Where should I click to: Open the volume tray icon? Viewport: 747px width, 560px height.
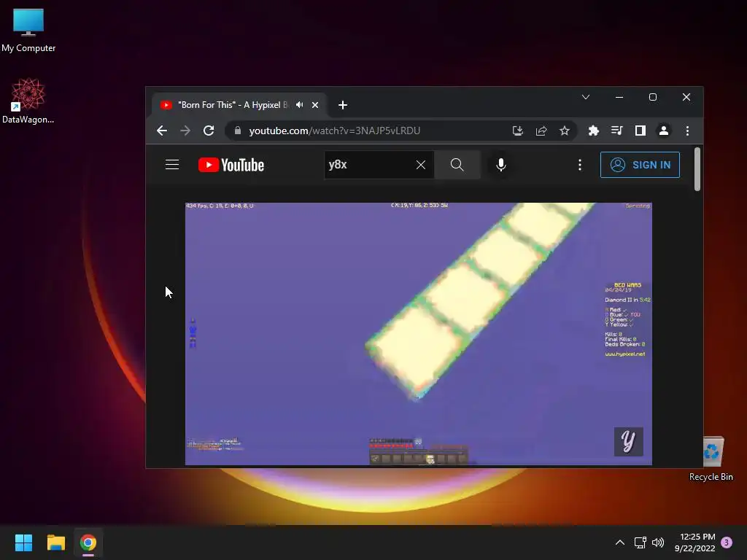point(658,542)
